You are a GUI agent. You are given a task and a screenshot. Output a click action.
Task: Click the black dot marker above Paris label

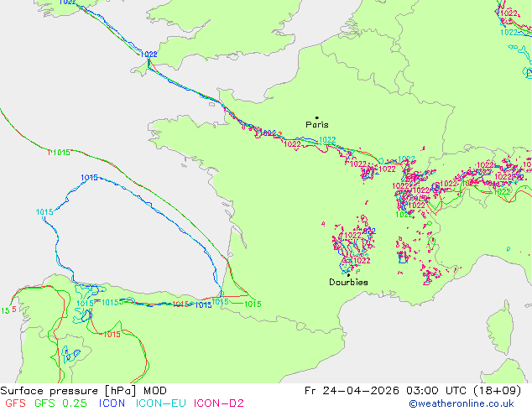[317, 117]
